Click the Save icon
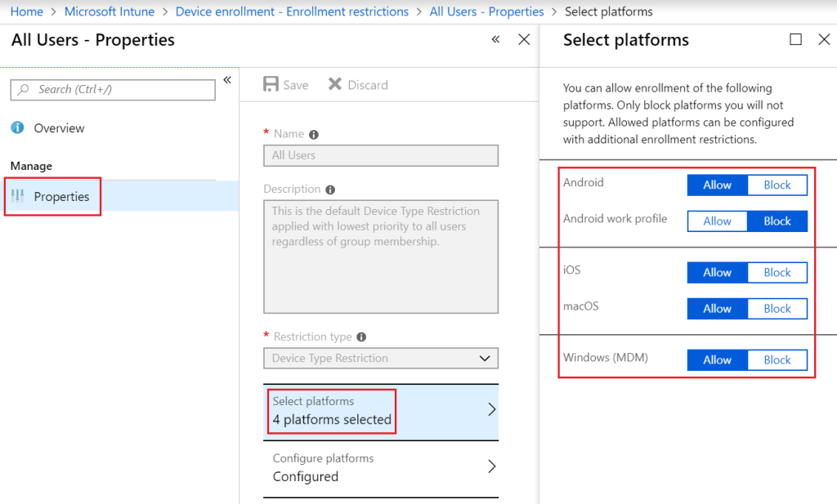Image resolution: width=837 pixels, height=504 pixels. (270, 84)
